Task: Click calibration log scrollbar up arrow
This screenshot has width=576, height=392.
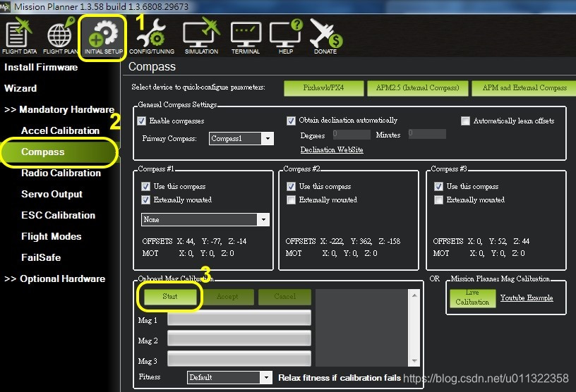Action: [414, 295]
